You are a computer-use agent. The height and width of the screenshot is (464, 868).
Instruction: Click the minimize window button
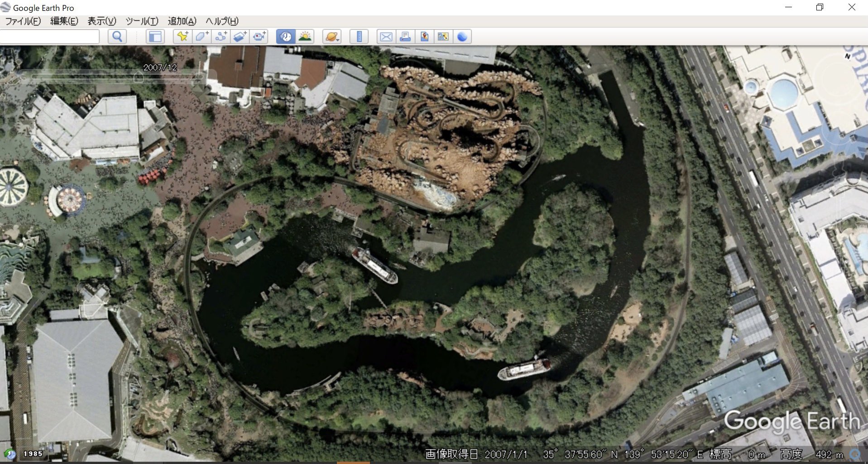click(x=788, y=7)
